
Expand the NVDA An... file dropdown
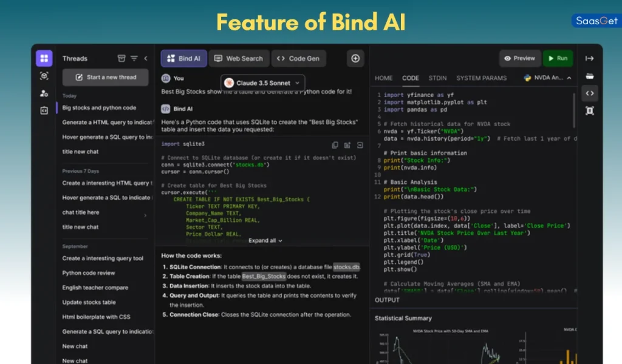(569, 78)
